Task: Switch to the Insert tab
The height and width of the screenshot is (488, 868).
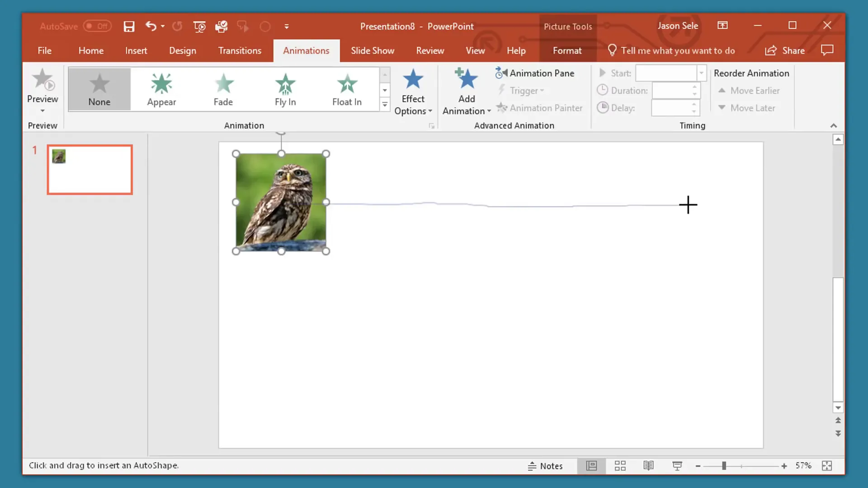Action: point(136,51)
